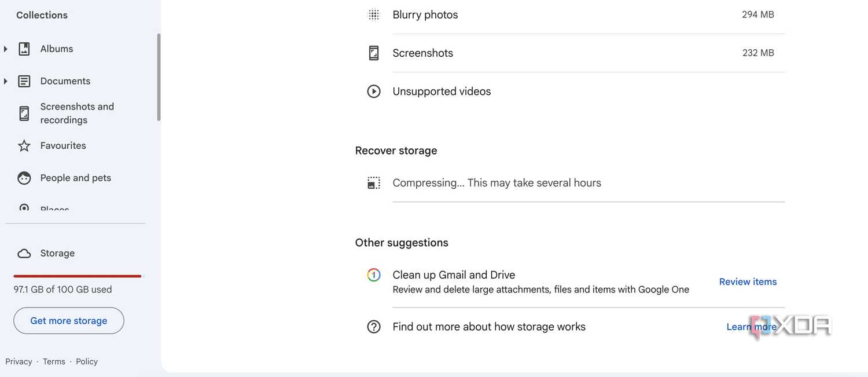The width and height of the screenshot is (868, 377).
Task: Click the 232 MB size value
Action: click(x=758, y=53)
